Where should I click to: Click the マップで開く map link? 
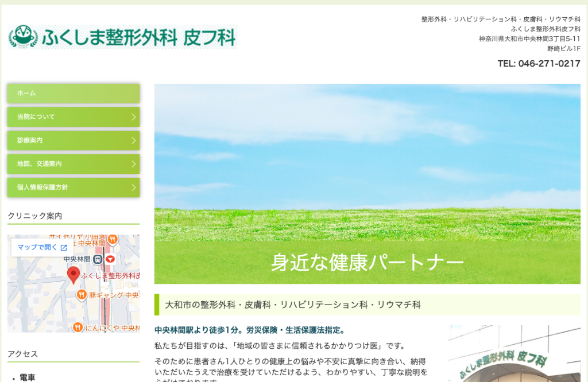42,247
